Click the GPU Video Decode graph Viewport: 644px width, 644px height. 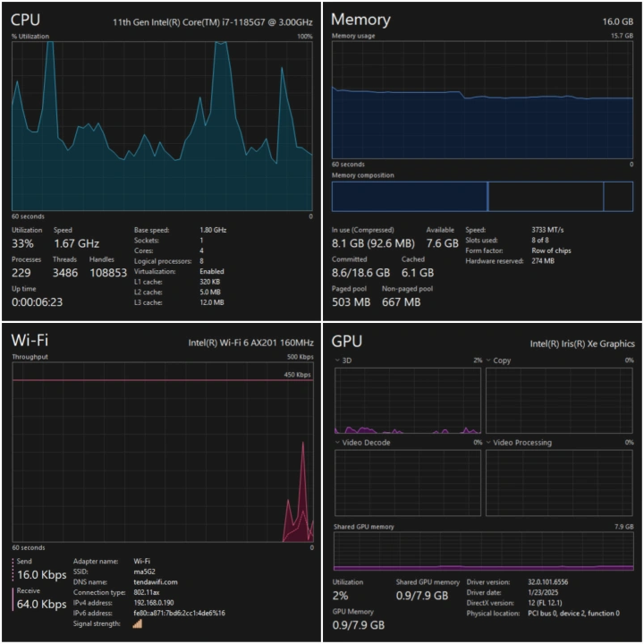[x=408, y=482]
